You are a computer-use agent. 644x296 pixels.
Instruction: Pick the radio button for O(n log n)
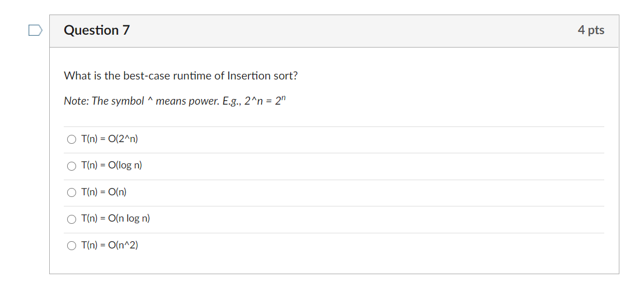71,219
